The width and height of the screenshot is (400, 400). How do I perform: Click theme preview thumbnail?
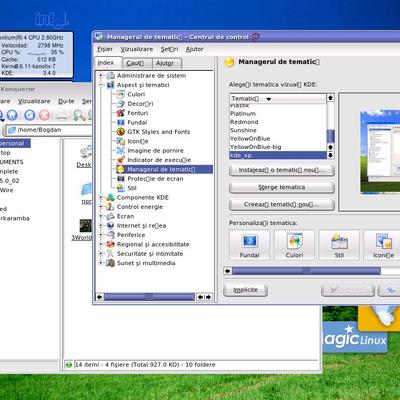pyautogui.click(x=380, y=152)
